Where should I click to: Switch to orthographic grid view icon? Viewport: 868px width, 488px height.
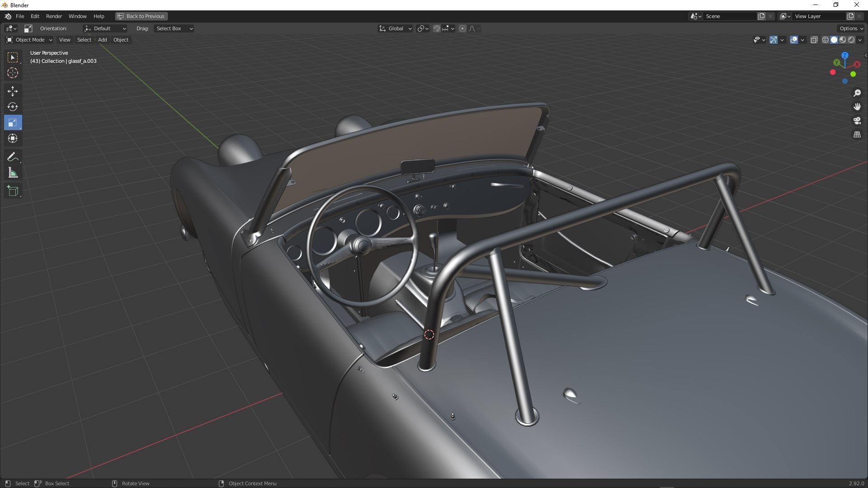tap(857, 135)
